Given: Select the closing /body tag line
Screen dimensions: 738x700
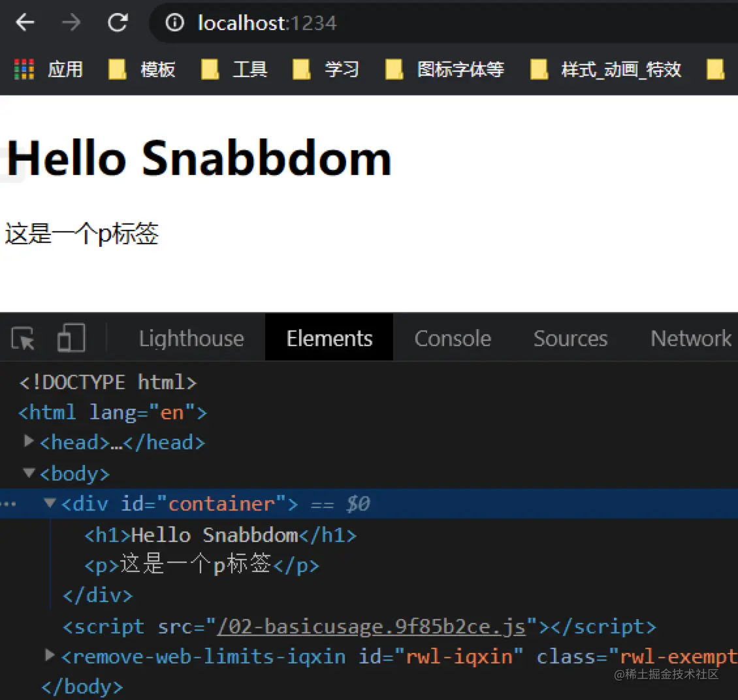Looking at the screenshot, I should tap(82, 687).
